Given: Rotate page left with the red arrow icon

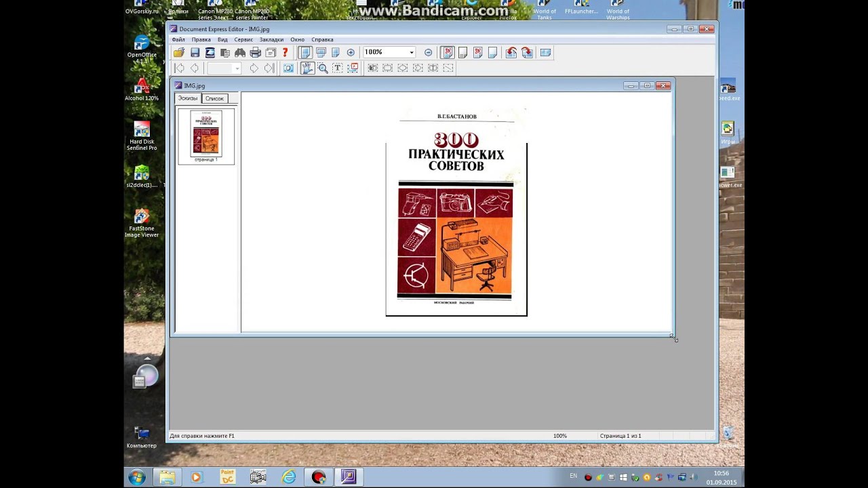Looking at the screenshot, I should point(511,52).
